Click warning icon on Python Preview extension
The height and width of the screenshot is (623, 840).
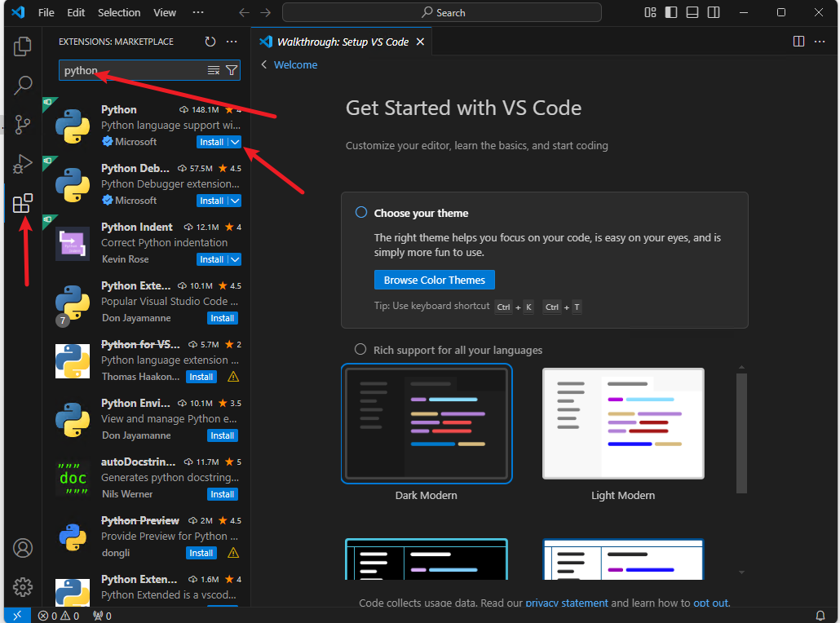[233, 553]
